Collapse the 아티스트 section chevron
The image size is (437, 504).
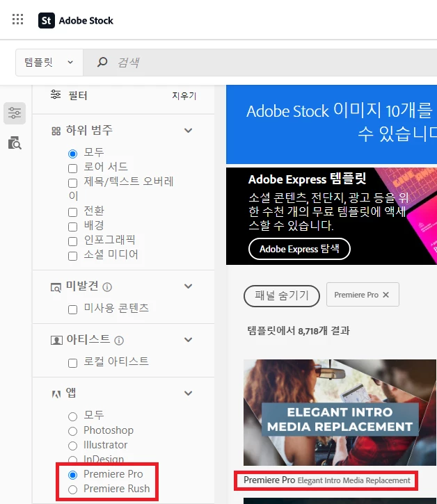189,340
